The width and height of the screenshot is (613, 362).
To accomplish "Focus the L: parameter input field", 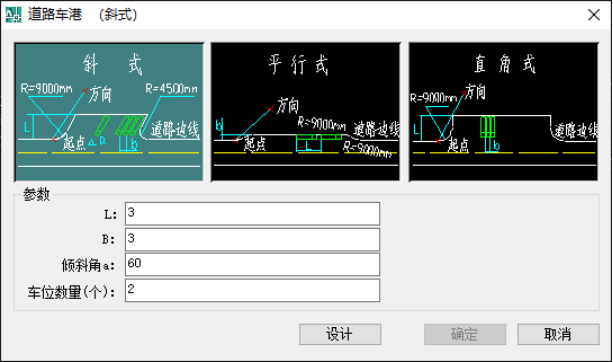I will 252,213.
